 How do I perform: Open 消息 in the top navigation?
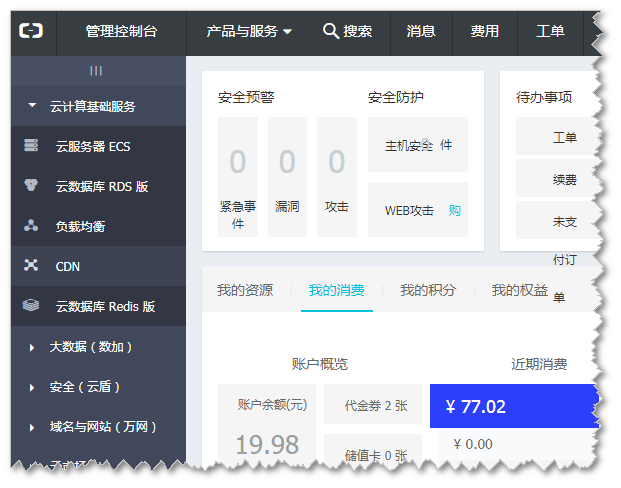point(421,32)
